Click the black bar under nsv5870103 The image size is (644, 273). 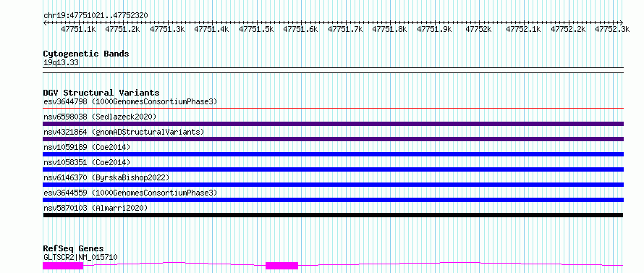click(x=333, y=215)
